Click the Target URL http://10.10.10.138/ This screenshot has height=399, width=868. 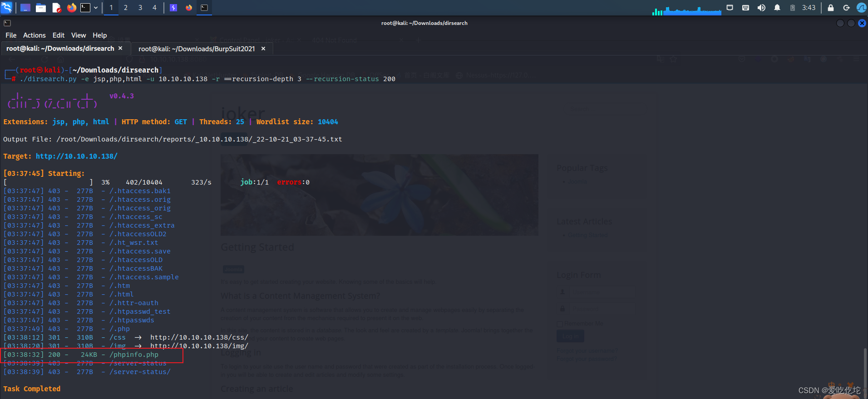tap(77, 156)
